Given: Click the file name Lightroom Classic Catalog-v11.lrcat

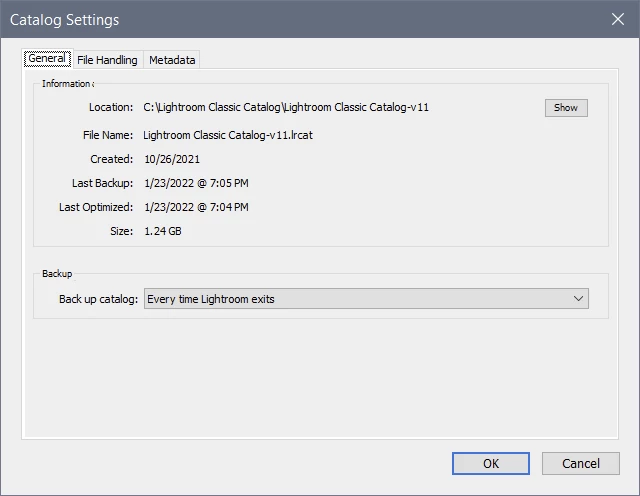Looking at the screenshot, I should point(228,135).
